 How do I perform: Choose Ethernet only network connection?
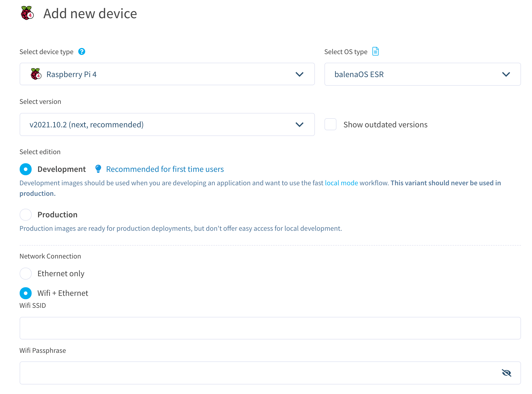pos(26,273)
